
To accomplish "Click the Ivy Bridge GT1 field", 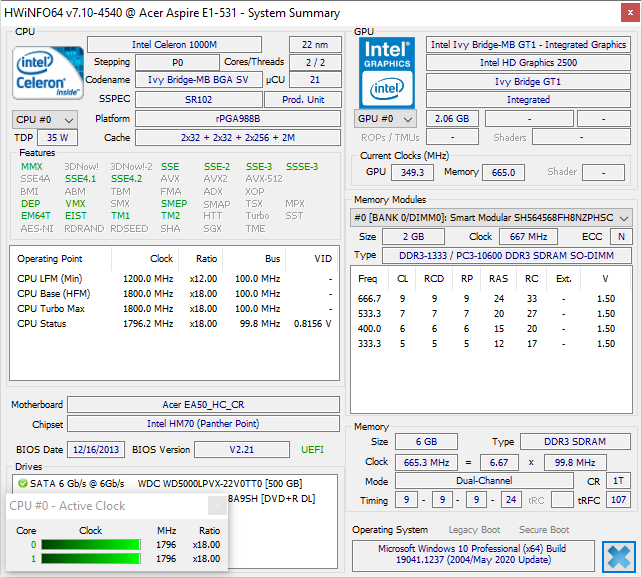I will [528, 81].
